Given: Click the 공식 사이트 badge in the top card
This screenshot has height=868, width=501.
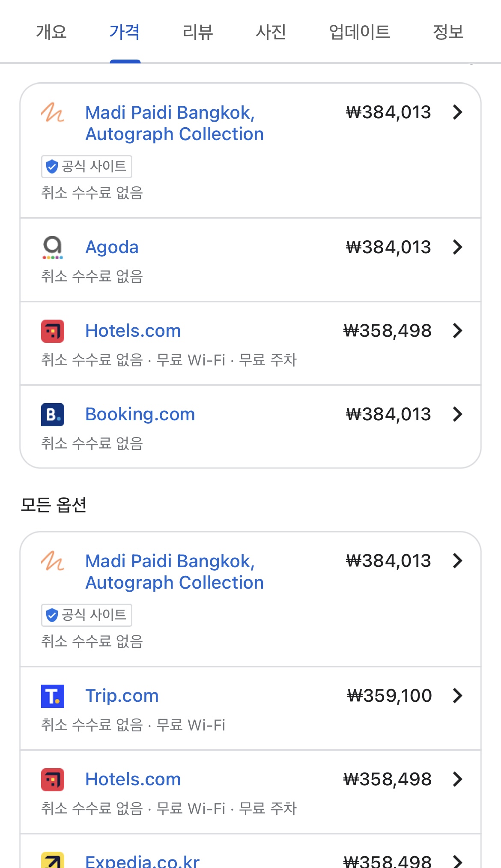Looking at the screenshot, I should coord(86,167).
